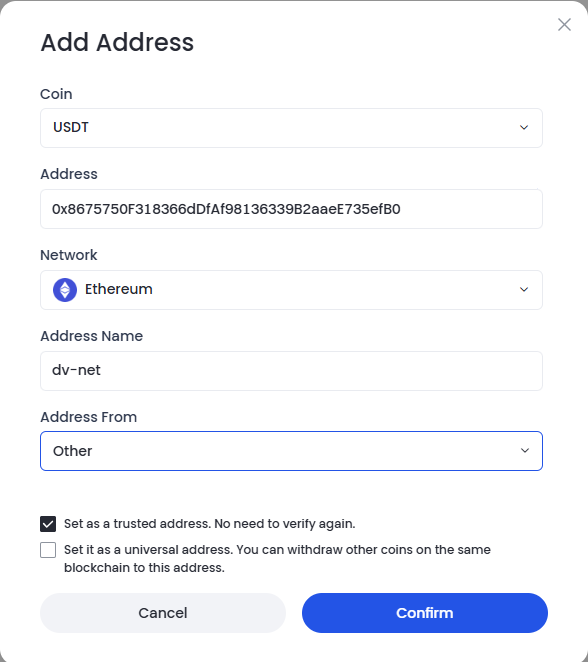Cancel adding the address
This screenshot has height=662, width=588.
tap(163, 613)
